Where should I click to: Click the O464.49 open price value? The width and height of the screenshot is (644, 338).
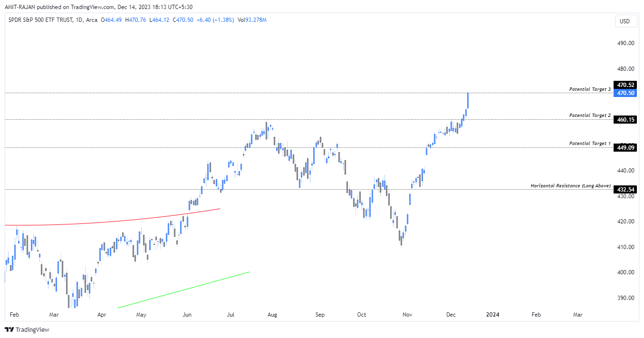pos(111,20)
